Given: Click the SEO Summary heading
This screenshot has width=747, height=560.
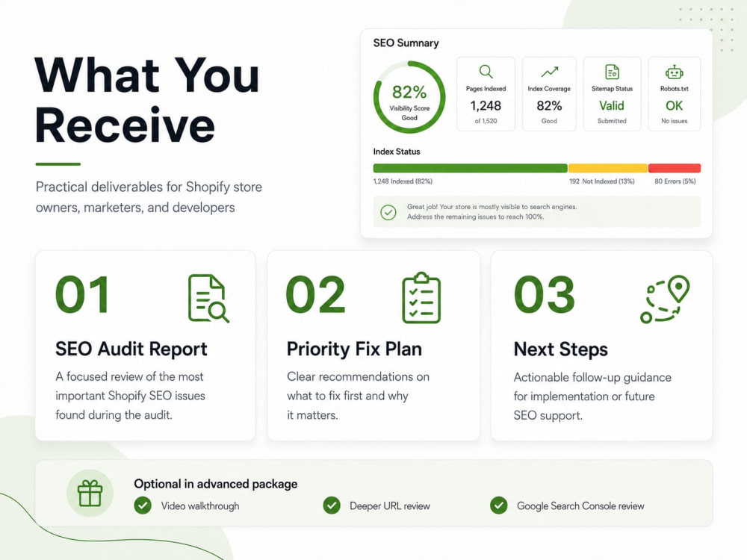Looking at the screenshot, I should coord(406,43).
